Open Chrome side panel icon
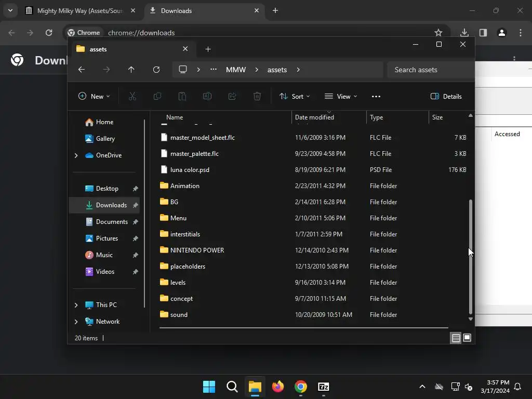This screenshot has width=532, height=399. 483,33
